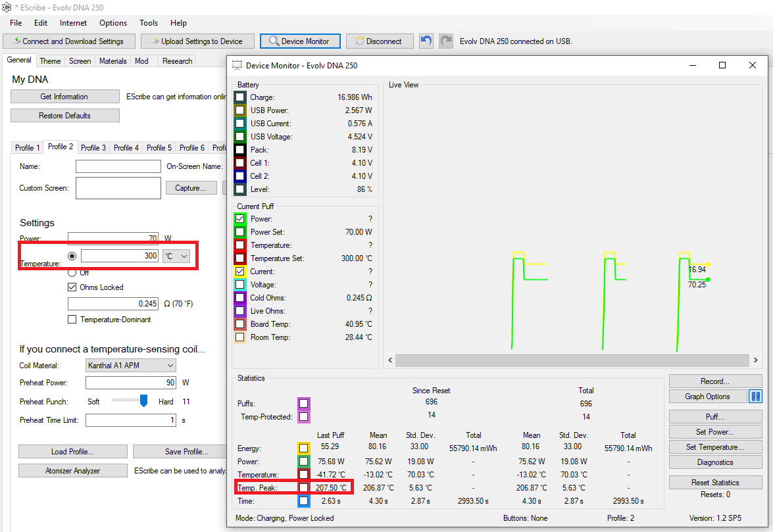The image size is (773, 532).
Task: Open the Tools menu
Action: 149,22
